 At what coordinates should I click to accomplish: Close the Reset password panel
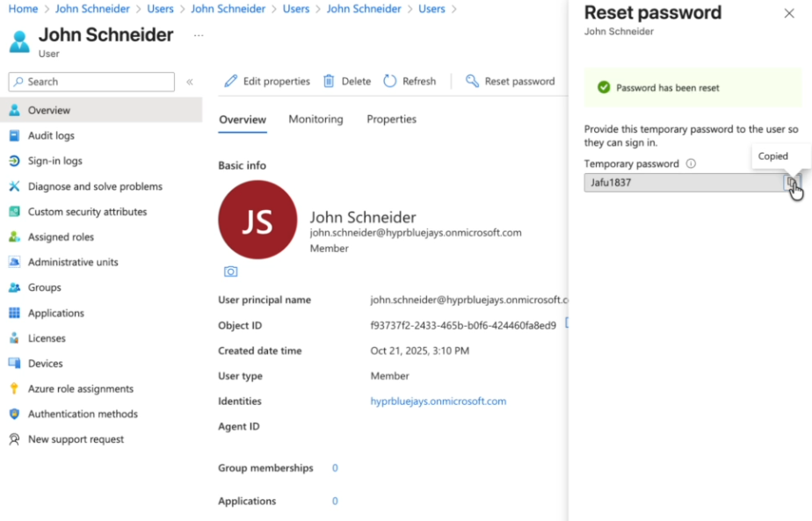click(788, 13)
